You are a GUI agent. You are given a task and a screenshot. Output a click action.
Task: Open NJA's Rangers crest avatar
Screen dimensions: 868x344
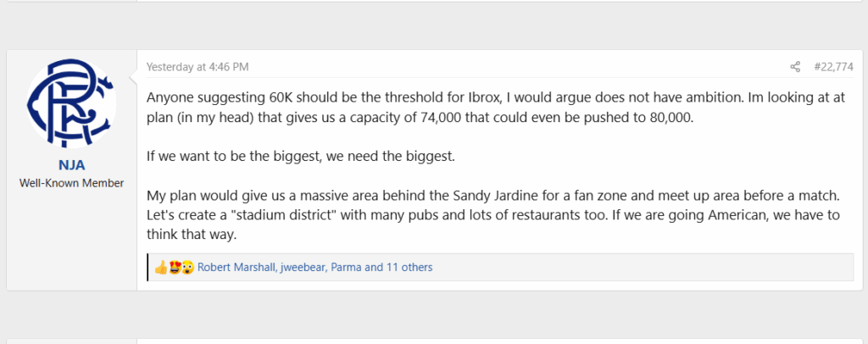71,103
